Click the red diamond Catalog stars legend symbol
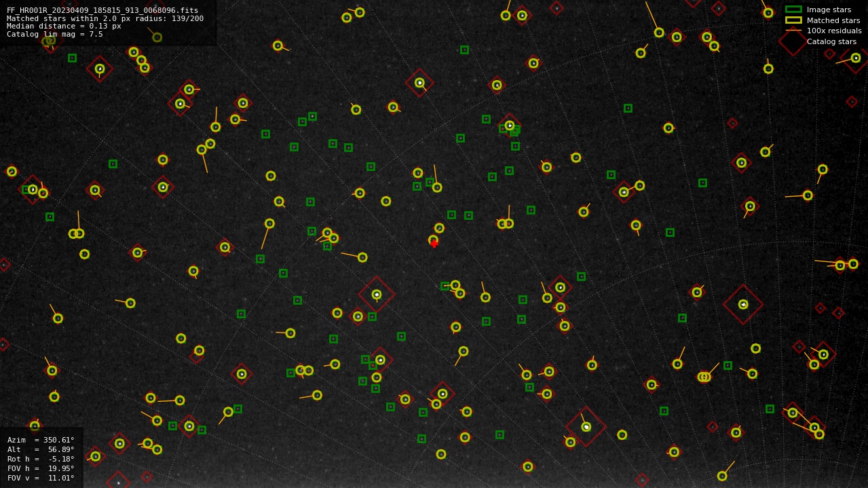This screenshot has width=868, height=488. click(x=793, y=41)
